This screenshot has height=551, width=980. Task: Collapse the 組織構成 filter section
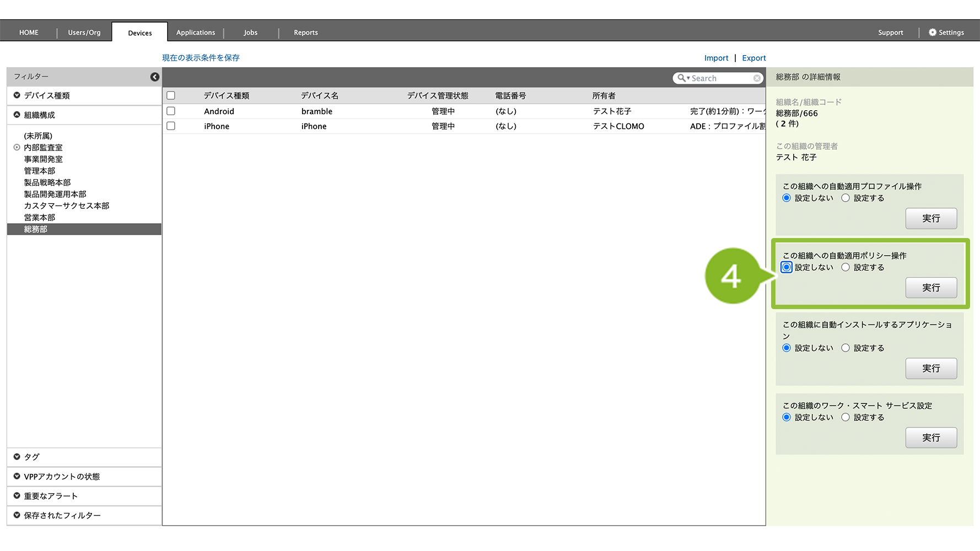point(17,115)
